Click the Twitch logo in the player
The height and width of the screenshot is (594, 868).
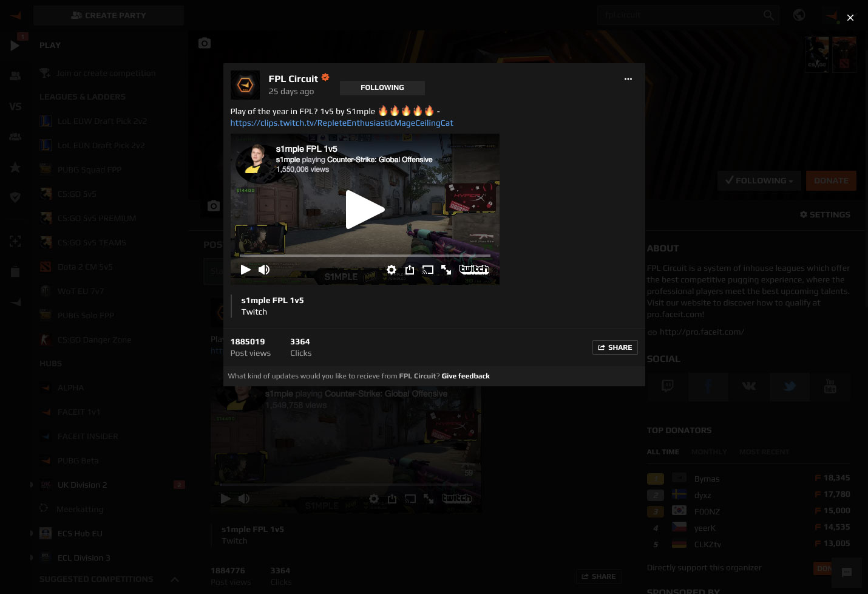point(474,269)
